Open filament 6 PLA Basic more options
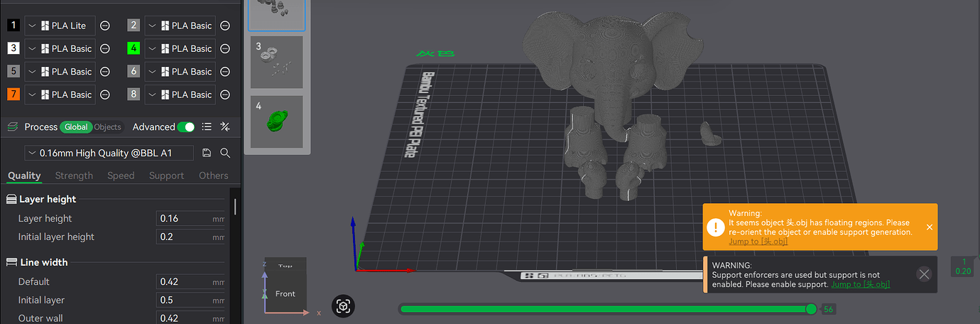The width and height of the screenshot is (980, 324). (x=225, y=72)
